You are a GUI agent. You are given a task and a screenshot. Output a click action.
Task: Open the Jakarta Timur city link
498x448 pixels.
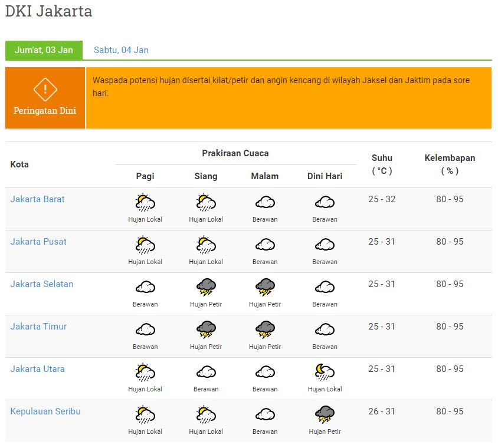coord(38,327)
